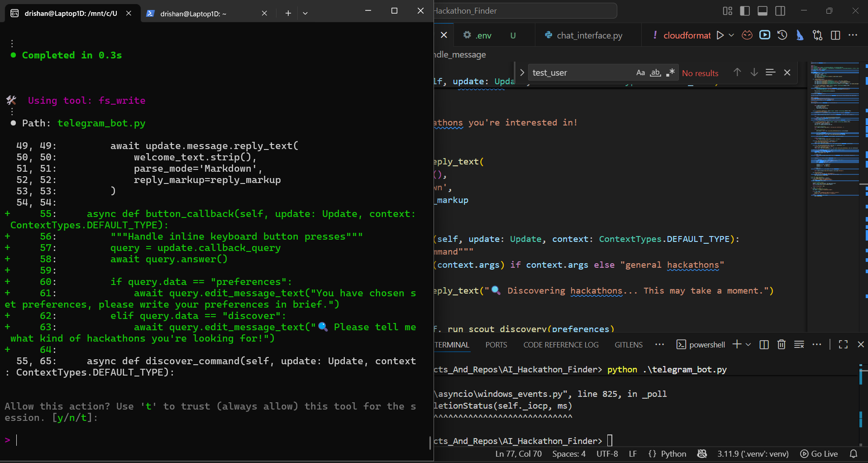
Task: Toggle regex search in the find widget
Action: pos(671,72)
